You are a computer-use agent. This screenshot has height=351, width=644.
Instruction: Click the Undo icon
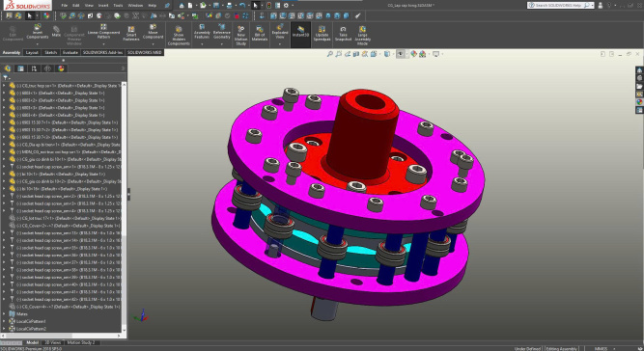pyautogui.click(x=242, y=6)
